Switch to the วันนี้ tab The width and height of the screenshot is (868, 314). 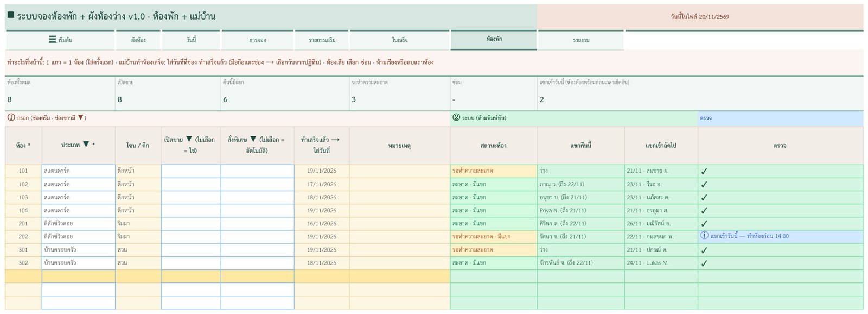[191, 40]
